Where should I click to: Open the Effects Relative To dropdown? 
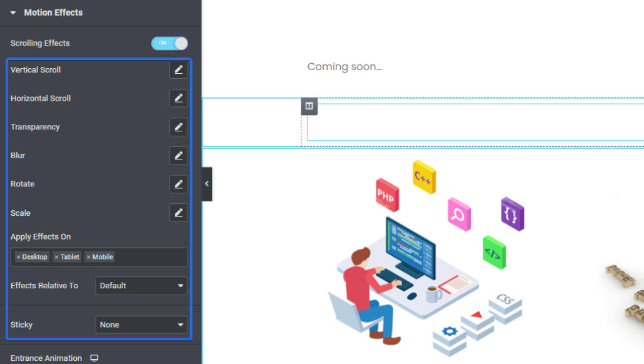pos(142,286)
